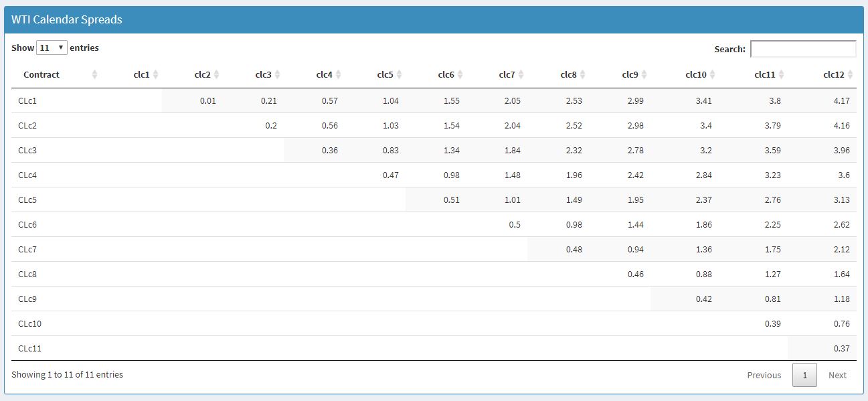The image size is (868, 401).
Task: Click value 0.5 in CLc6 row
Action: click(515, 224)
